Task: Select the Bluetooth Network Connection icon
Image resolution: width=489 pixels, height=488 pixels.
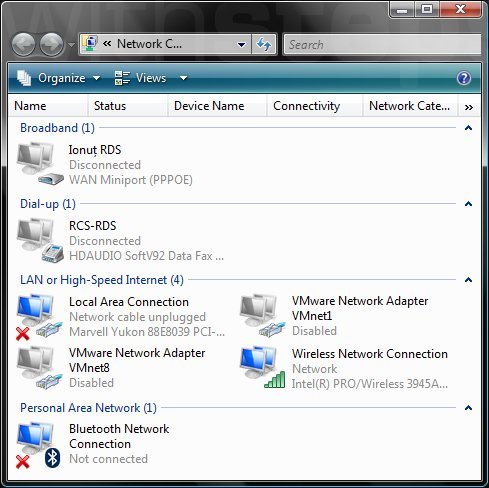Action: pyautogui.click(x=39, y=445)
